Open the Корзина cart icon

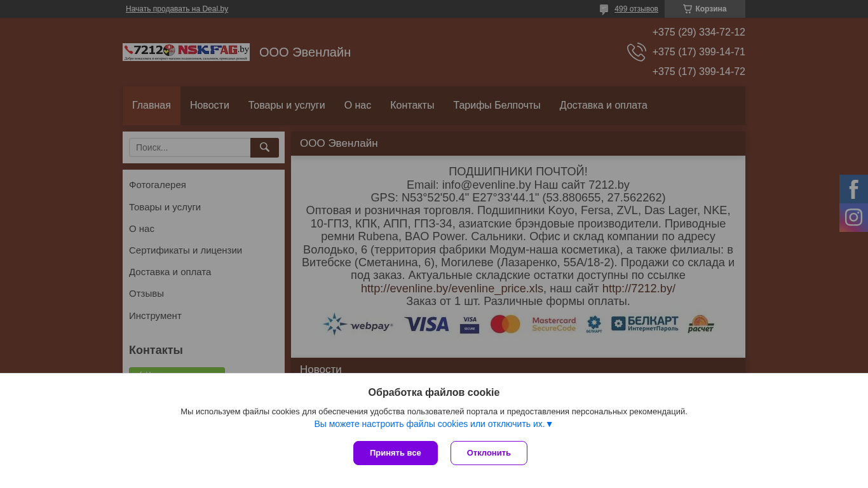[688, 9]
